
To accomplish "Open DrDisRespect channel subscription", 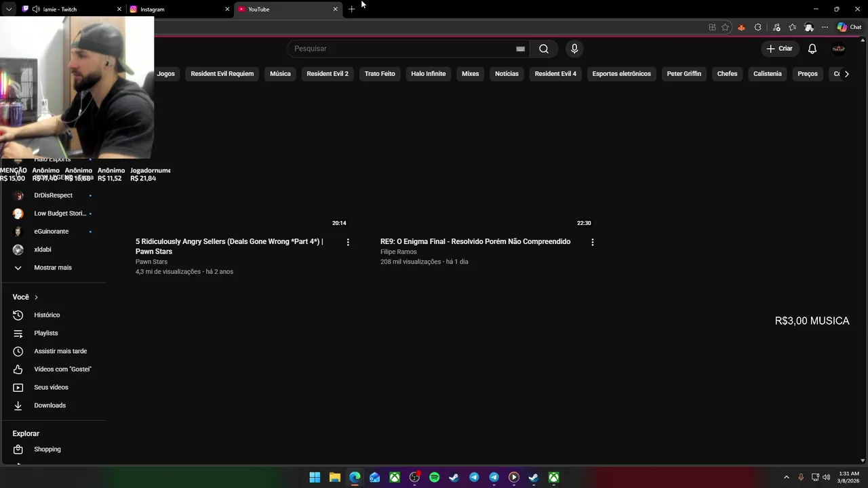I will pyautogui.click(x=54, y=195).
